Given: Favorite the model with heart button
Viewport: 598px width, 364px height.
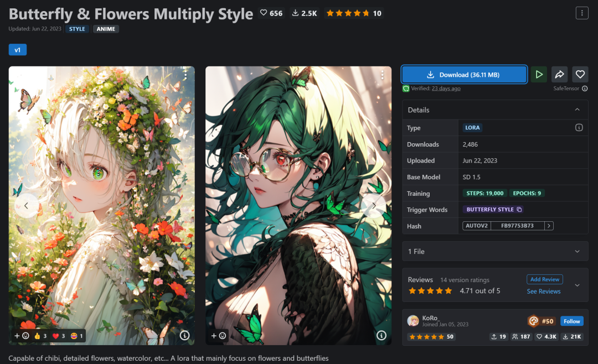Looking at the screenshot, I should coord(580,74).
